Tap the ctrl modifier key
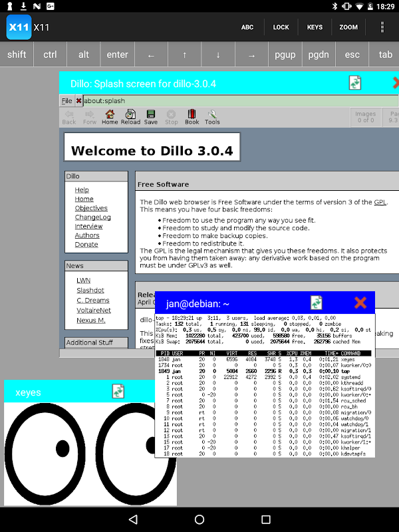Screen dimensions: 399x532 [x=51, y=55]
